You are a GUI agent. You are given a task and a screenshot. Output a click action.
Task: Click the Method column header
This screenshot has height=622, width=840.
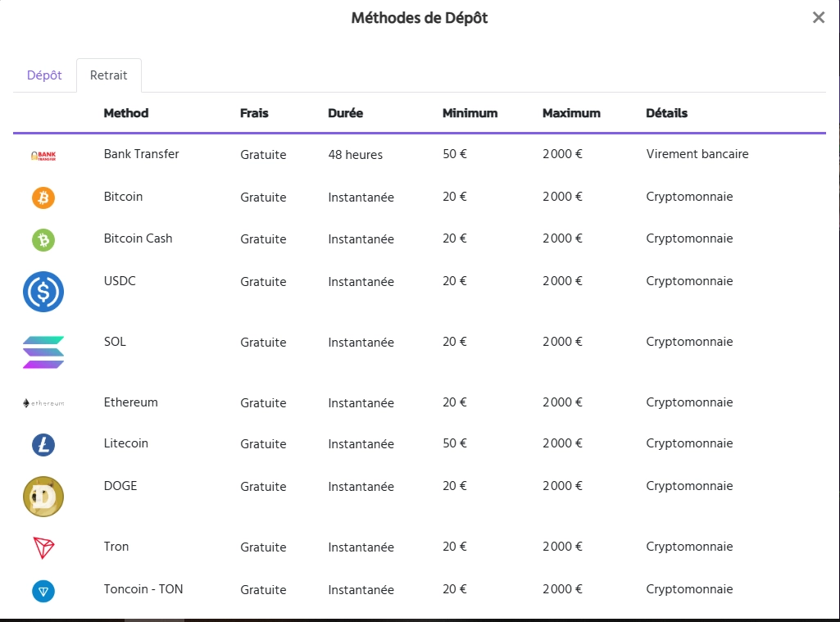pyautogui.click(x=126, y=113)
